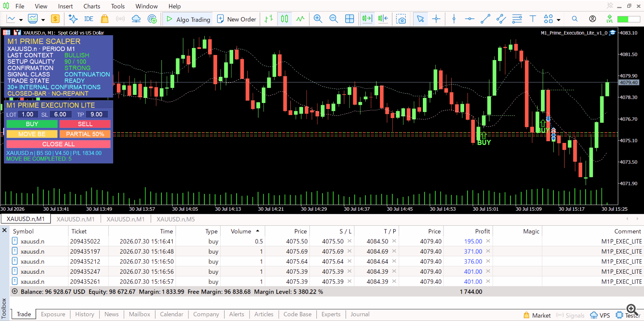Expand the account summary plus icon
The height and width of the screenshot is (321, 644).
pyautogui.click(x=15, y=291)
